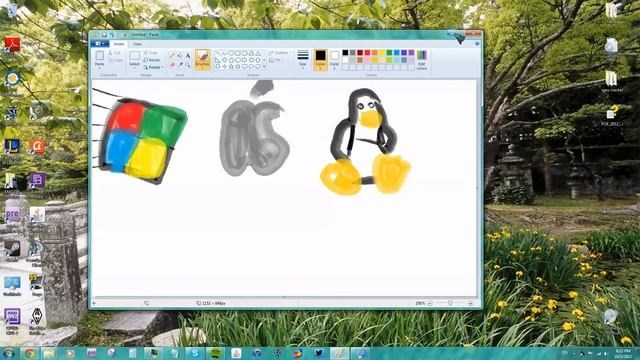Click the zoom slider handle
This screenshot has height=360, width=640.
coord(450,303)
